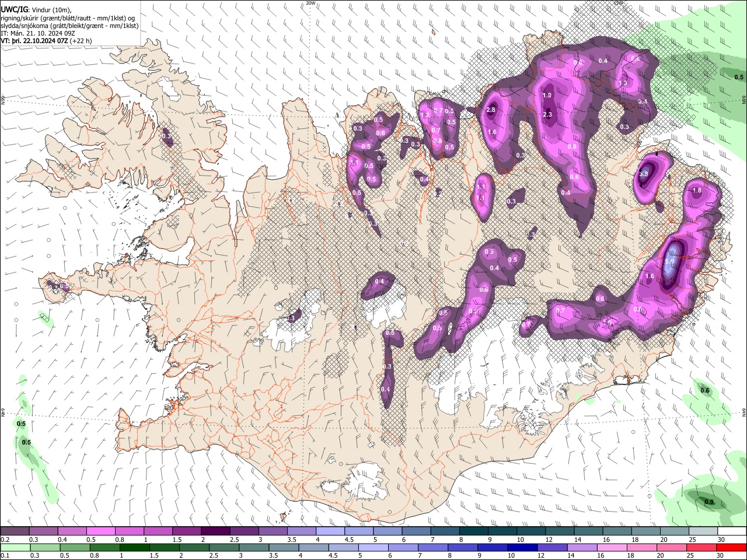
Task: Pick the green rain-scale swatch starting at 0.5
Action: point(75,547)
